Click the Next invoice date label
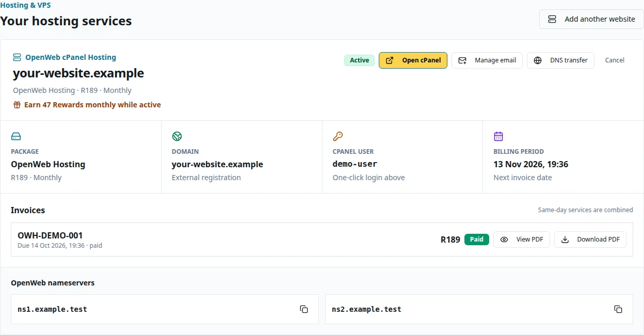 pos(523,178)
